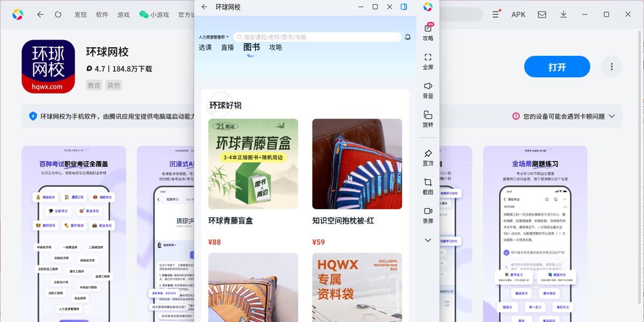Go back in the app store window

(x=40, y=14)
